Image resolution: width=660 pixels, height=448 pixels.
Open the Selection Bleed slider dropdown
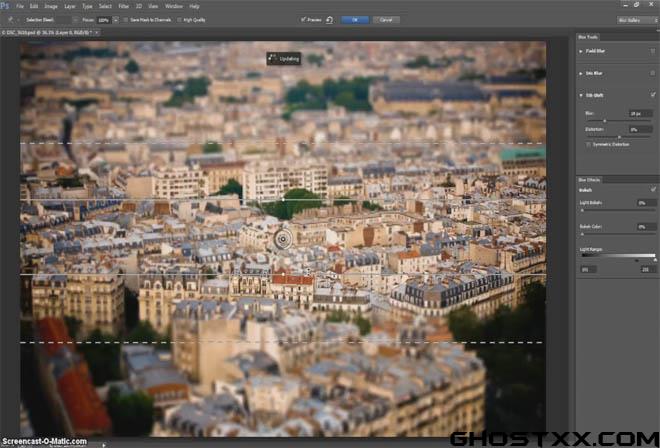(75, 20)
